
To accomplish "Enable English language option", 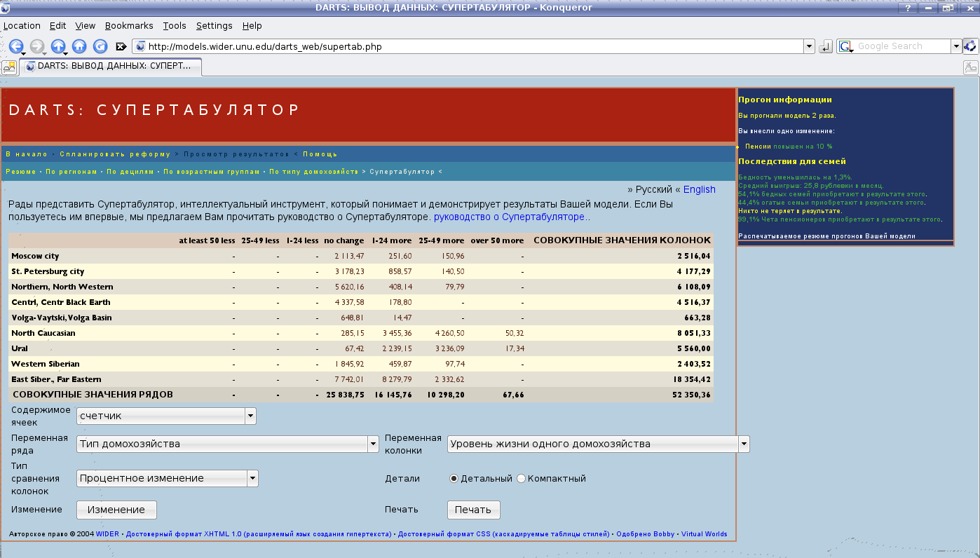I will pyautogui.click(x=699, y=189).
